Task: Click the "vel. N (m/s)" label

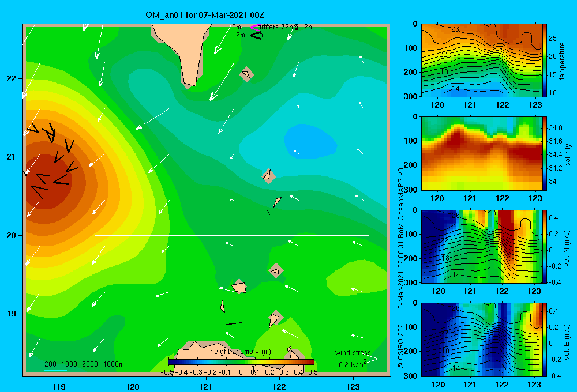Action: coord(567,248)
